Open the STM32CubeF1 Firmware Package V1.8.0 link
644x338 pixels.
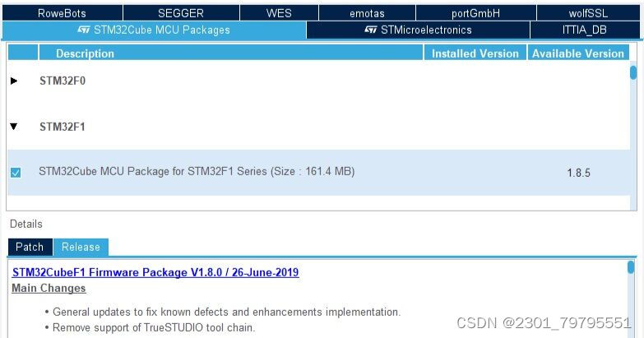point(155,272)
